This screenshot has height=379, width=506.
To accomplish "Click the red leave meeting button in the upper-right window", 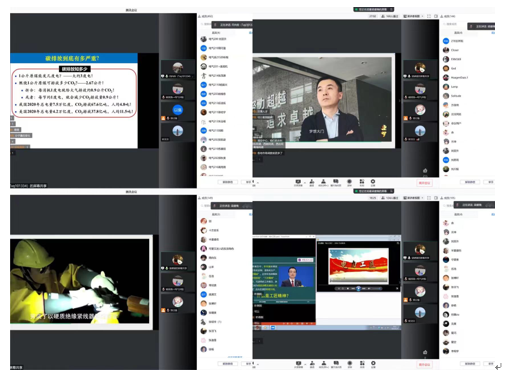I will (424, 183).
